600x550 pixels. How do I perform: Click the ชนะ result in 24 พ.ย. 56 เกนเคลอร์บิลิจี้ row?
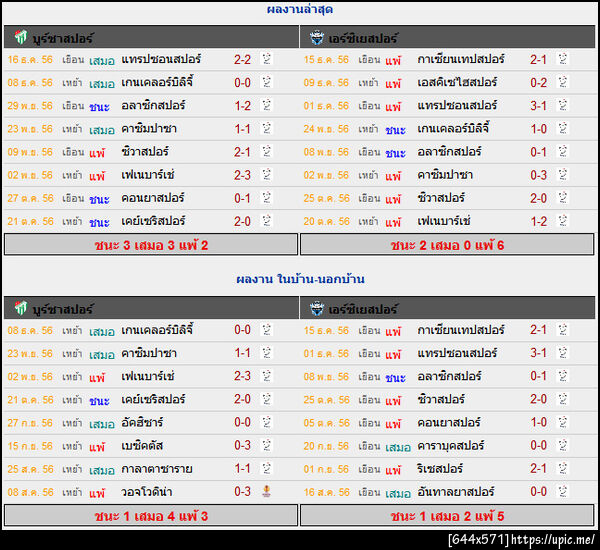click(x=396, y=130)
